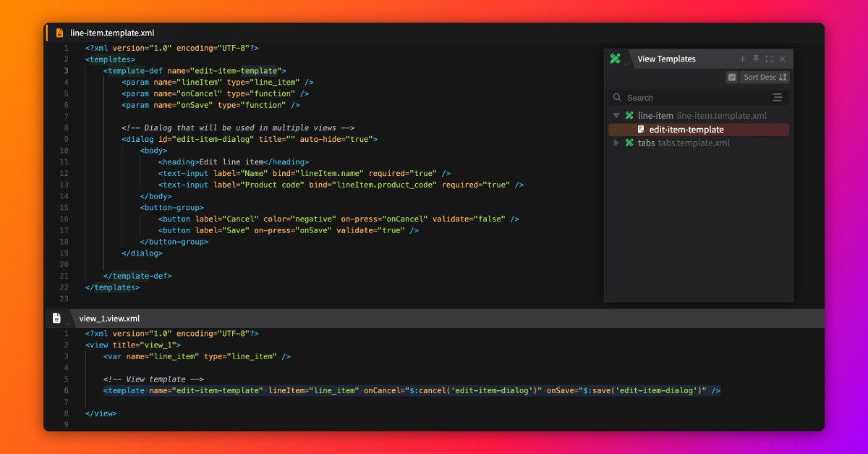Click the opening "<button-group>" tag
Screen dimensions: 868x454
(172, 208)
